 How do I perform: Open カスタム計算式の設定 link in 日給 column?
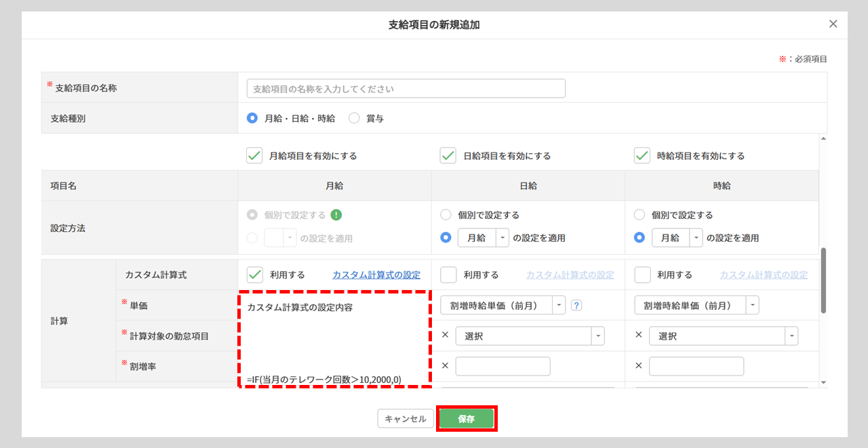click(570, 274)
